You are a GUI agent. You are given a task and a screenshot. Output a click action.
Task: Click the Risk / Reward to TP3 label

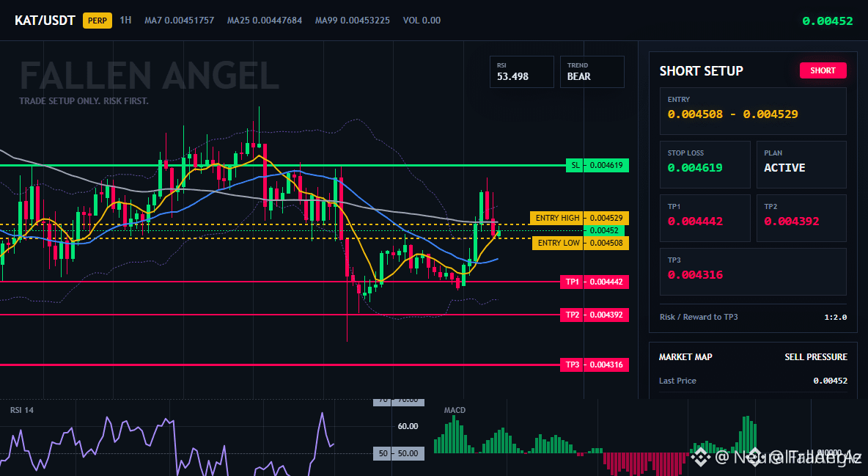click(699, 317)
